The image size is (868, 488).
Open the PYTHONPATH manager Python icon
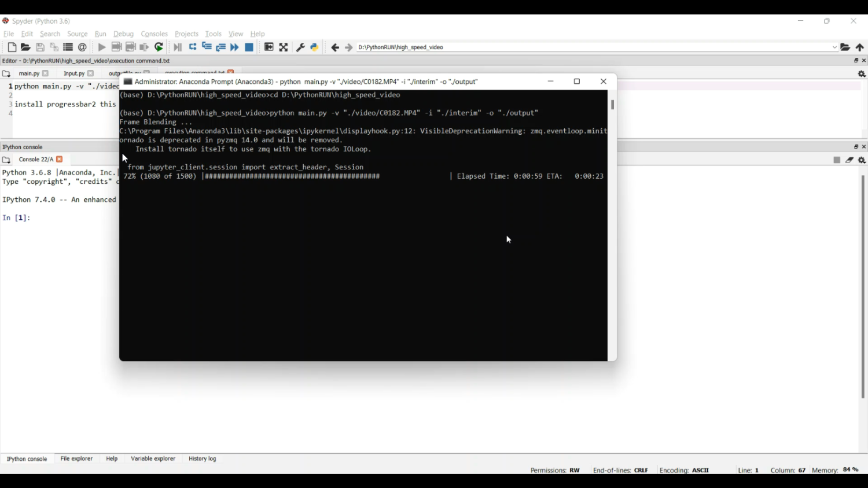[x=315, y=47]
